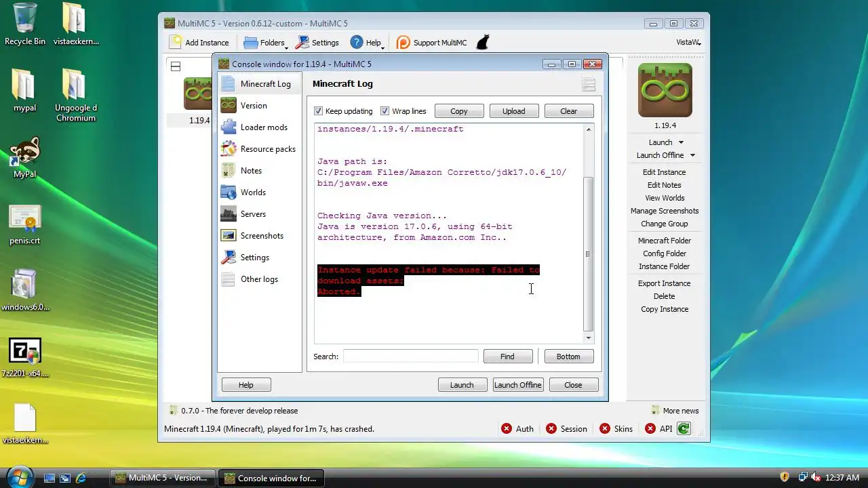Toggle the Keep updating checkbox
The height and width of the screenshot is (488, 868).
coord(319,111)
